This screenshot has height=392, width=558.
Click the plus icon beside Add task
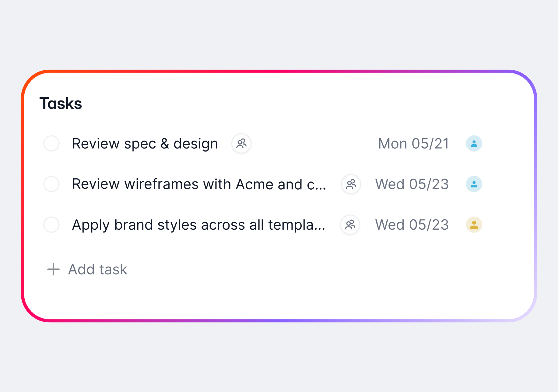coord(53,269)
